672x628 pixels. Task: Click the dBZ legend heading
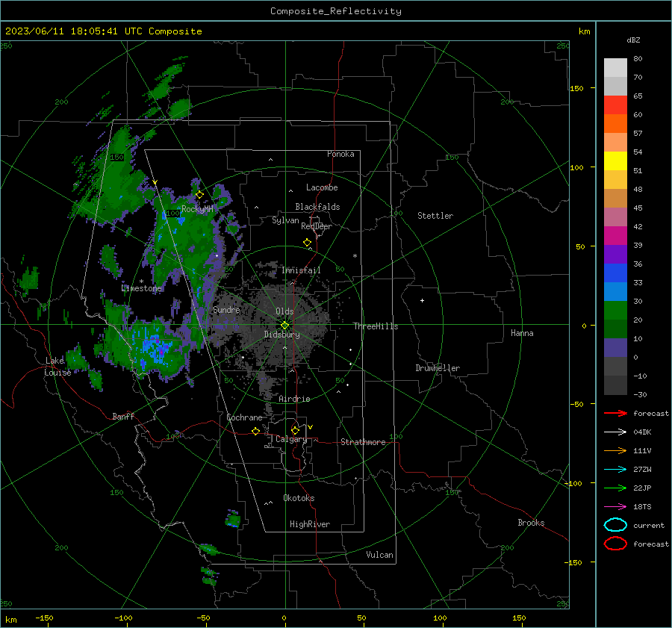(633, 40)
